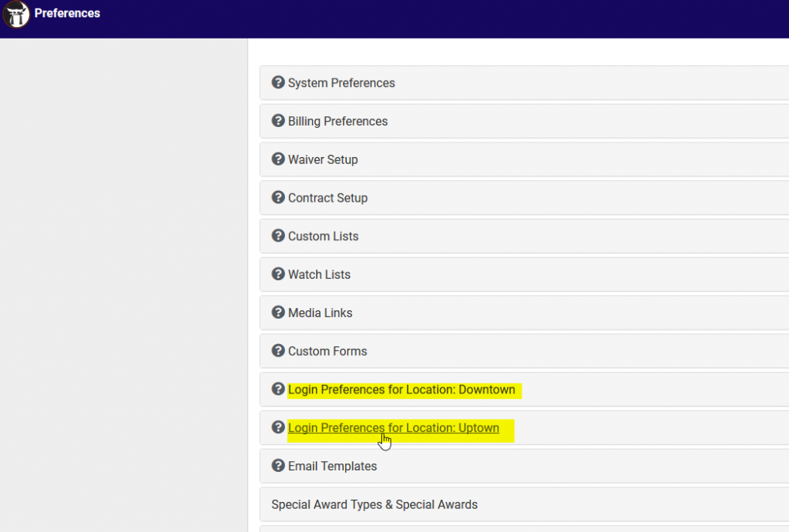This screenshot has width=789, height=532.
Task: Click the help icon beside System Preferences
Action: point(277,82)
